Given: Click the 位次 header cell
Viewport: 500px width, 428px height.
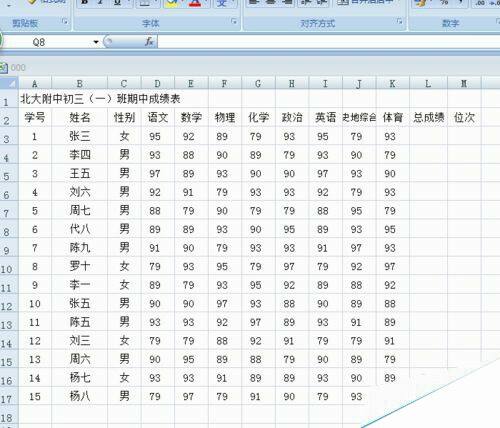Looking at the screenshot, I should coord(464,118).
